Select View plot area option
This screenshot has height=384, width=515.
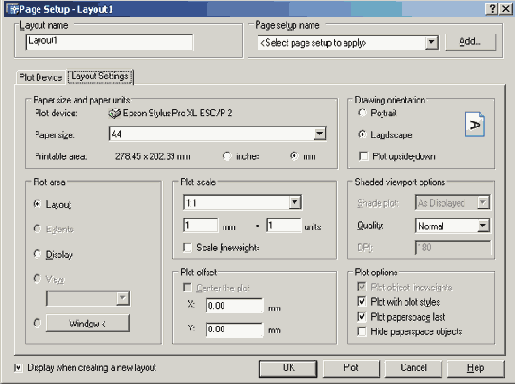click(38, 278)
